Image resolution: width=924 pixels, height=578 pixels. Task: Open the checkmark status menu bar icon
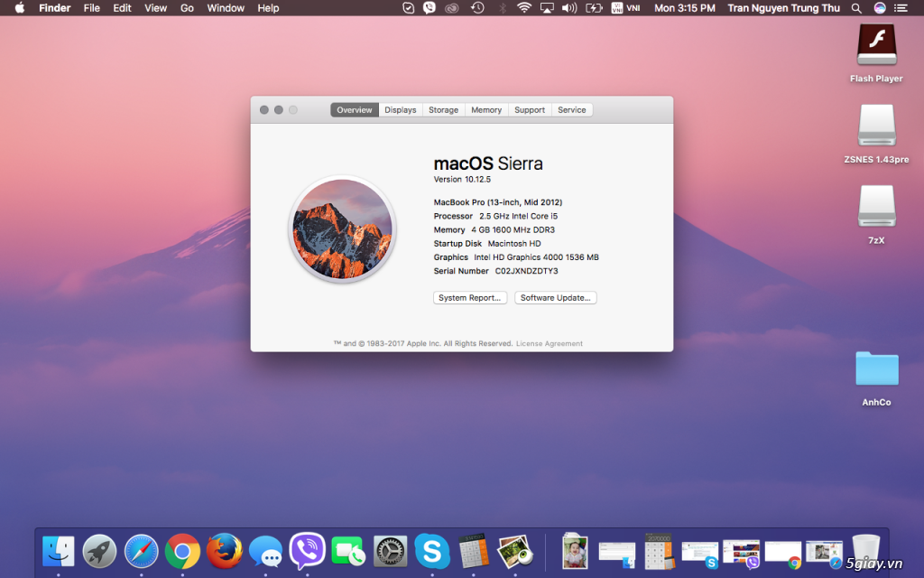pyautogui.click(x=408, y=8)
